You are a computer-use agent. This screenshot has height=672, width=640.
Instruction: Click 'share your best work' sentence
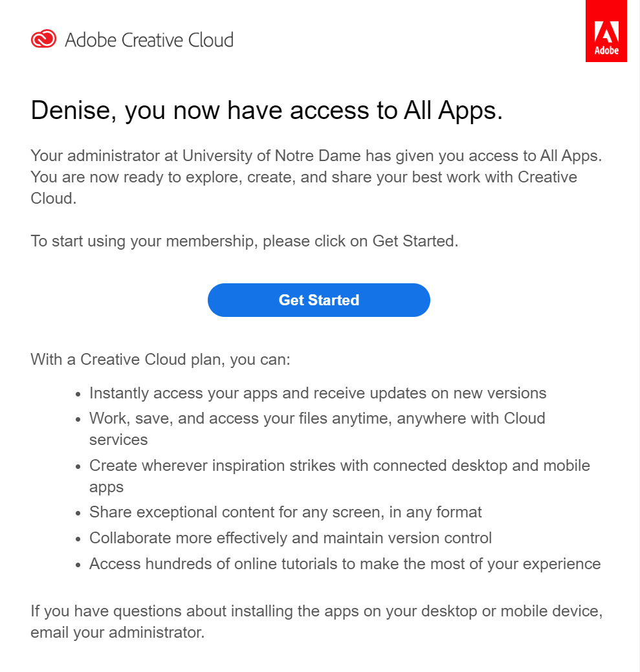(304, 177)
